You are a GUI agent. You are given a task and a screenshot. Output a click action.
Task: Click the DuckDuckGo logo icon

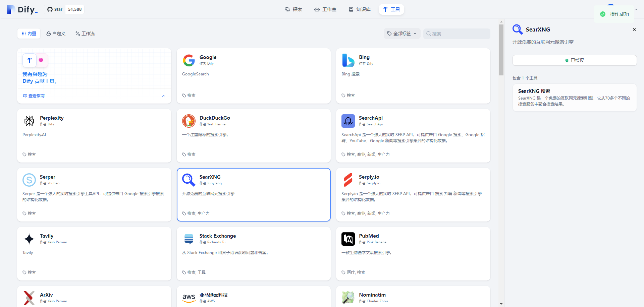click(x=189, y=121)
